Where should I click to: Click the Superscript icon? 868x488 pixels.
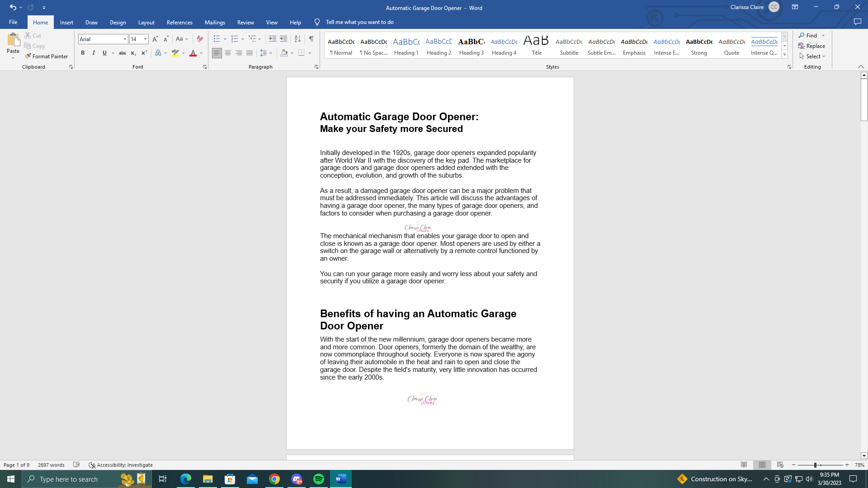point(144,53)
